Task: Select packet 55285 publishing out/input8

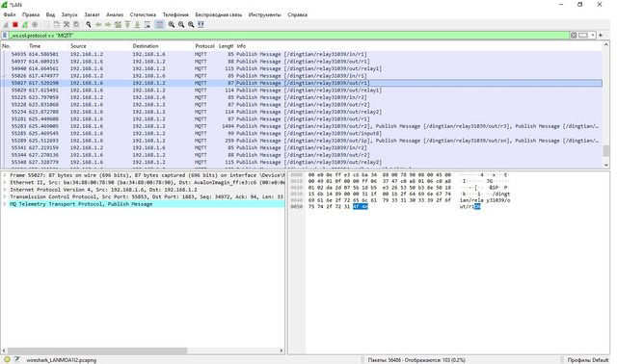Action: (x=302, y=133)
